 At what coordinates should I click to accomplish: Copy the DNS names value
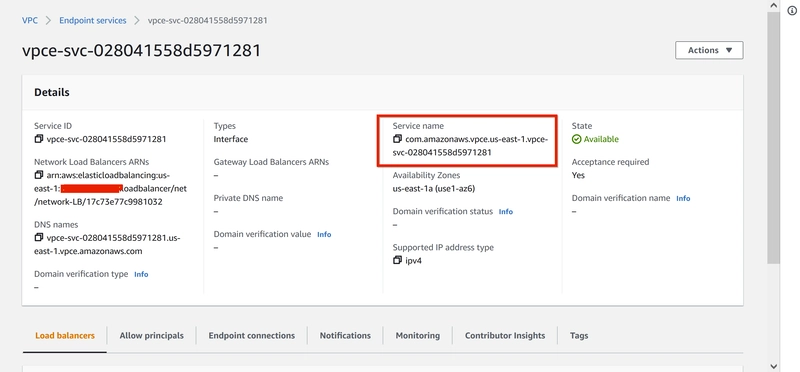tap(39, 238)
